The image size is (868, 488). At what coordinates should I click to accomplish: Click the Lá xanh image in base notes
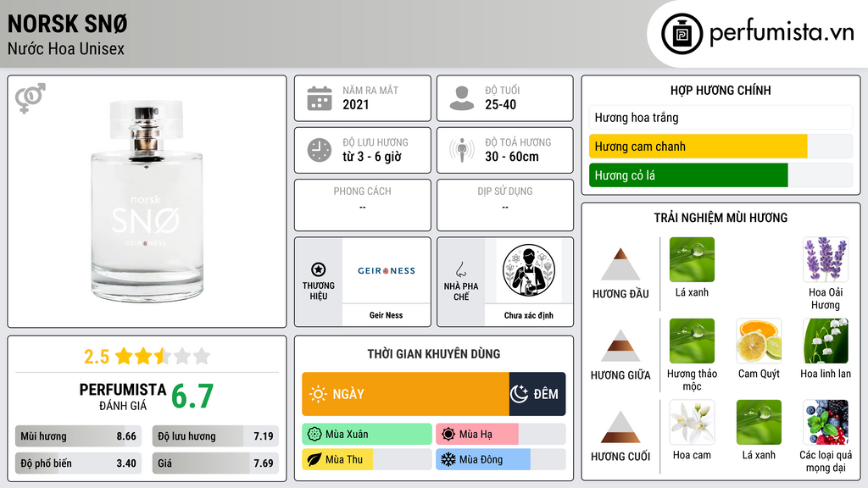tap(759, 422)
